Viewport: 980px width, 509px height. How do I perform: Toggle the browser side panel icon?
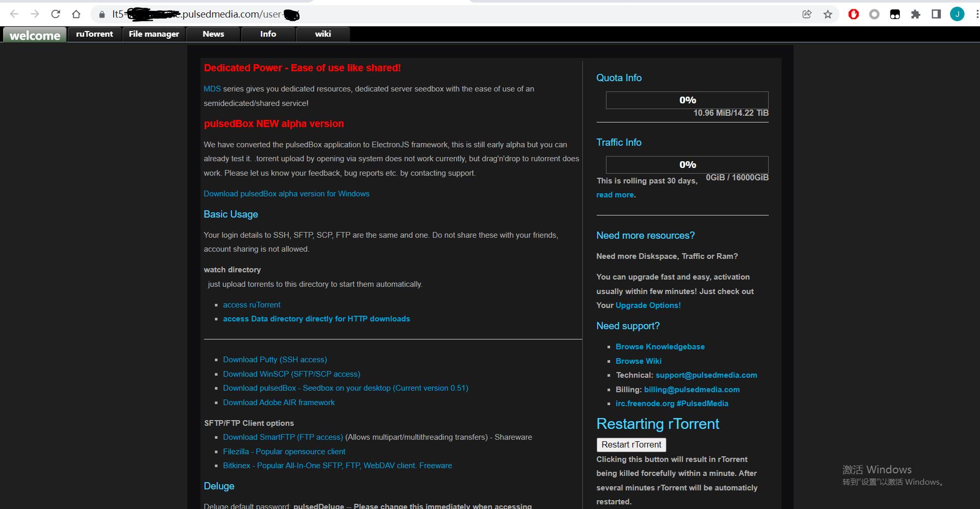point(936,14)
